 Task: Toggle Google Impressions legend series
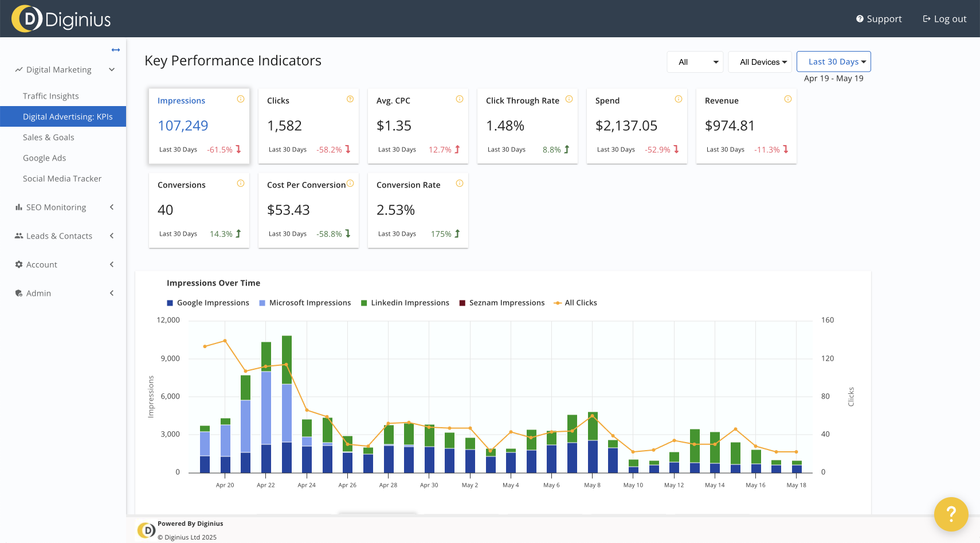pyautogui.click(x=213, y=303)
